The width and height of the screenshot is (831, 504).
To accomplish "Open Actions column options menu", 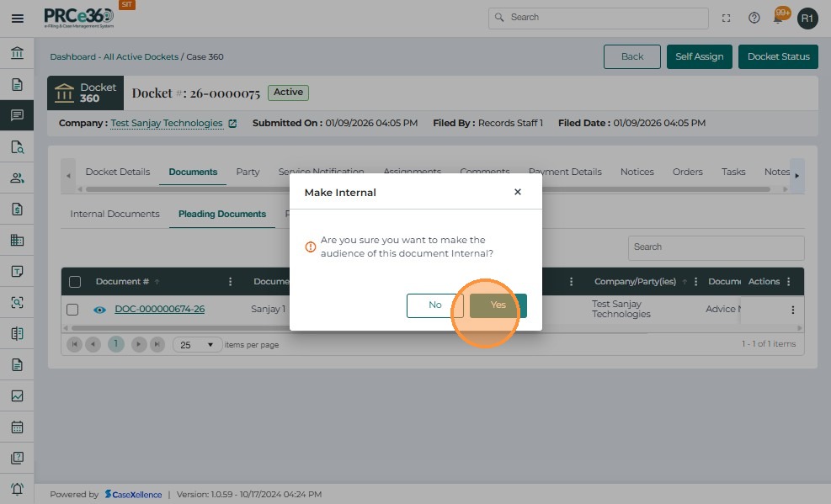I will pos(789,282).
